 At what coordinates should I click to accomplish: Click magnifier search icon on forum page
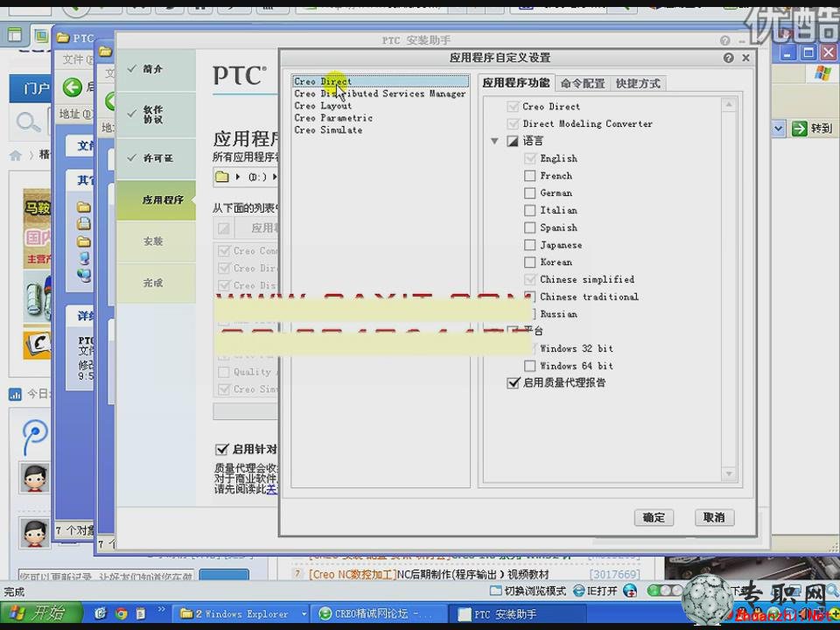27,122
